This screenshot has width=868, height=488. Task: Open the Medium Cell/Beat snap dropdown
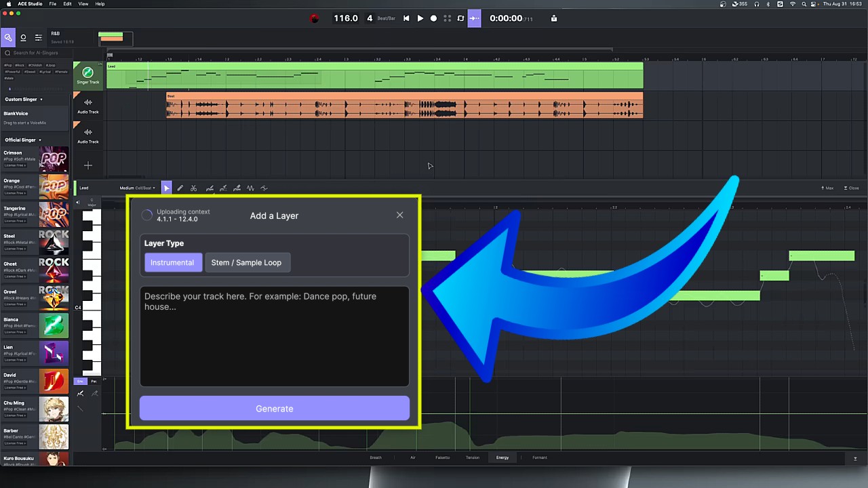click(x=138, y=188)
